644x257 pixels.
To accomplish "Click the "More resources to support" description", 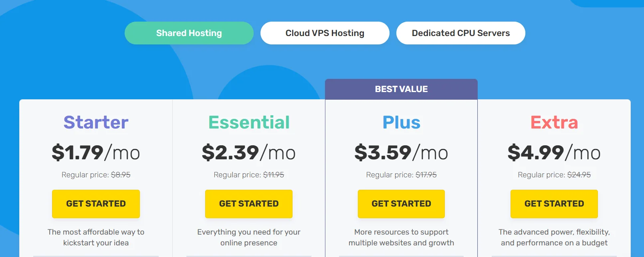I will (401, 232).
